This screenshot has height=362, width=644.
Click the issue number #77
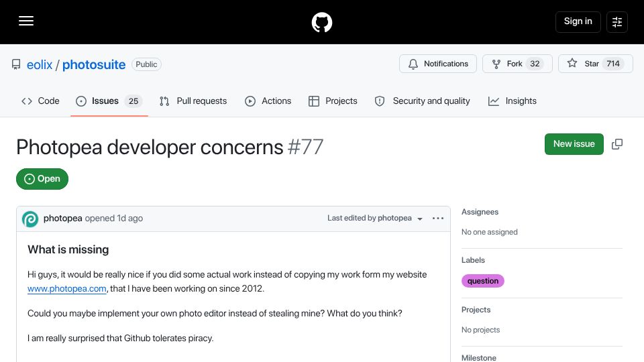coord(306,147)
